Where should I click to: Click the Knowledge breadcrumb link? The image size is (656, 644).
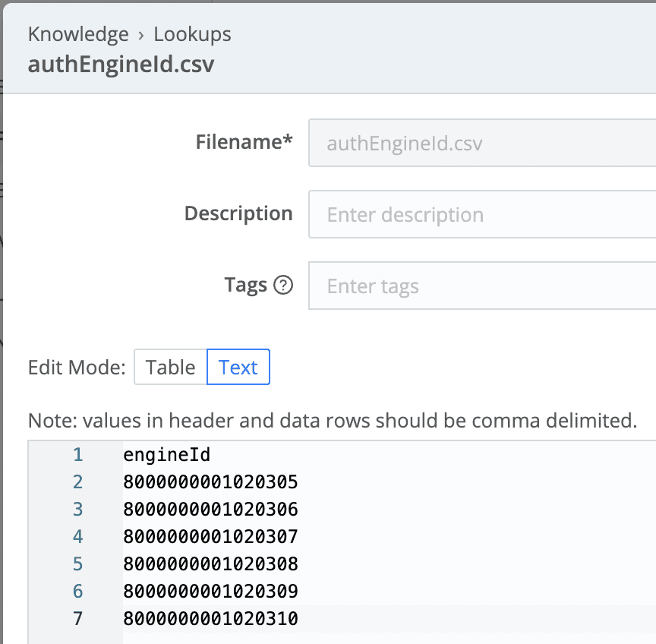click(x=78, y=34)
